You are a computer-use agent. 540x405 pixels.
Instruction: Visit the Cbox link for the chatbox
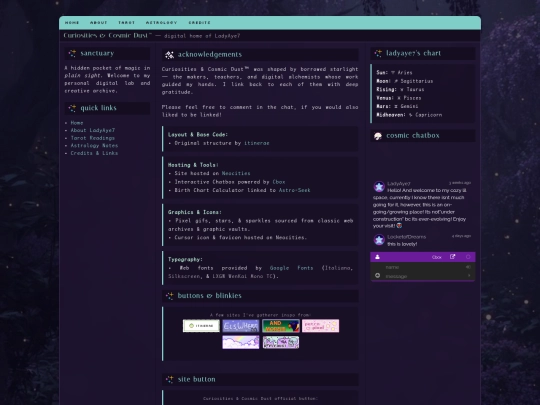click(279, 182)
